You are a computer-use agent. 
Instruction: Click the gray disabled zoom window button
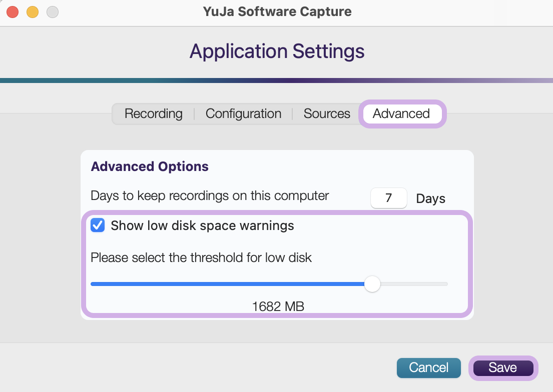(53, 12)
